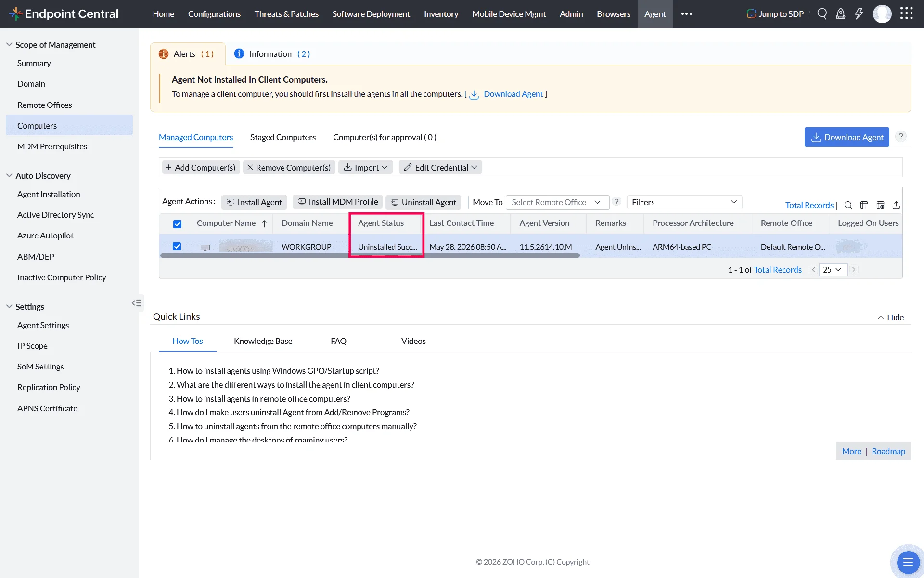This screenshot has height=578, width=924.
Task: Click the blue Download Agent button
Action: tap(847, 137)
